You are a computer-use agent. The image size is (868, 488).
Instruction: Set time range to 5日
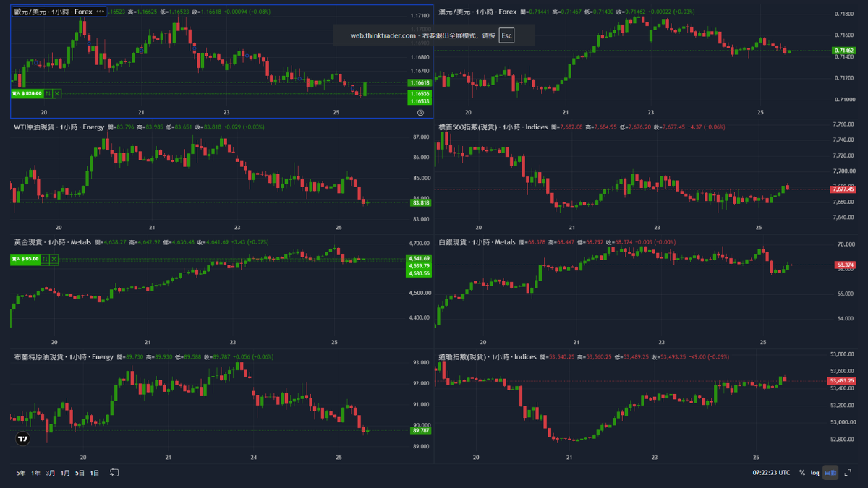click(x=80, y=473)
